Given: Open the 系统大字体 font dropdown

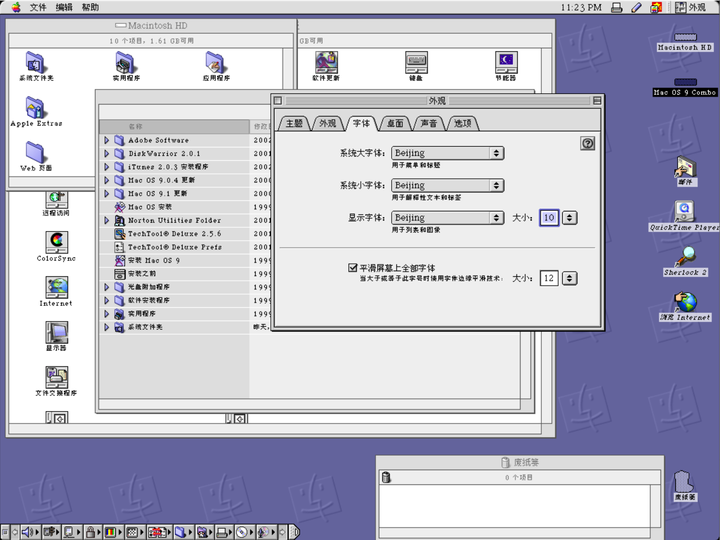Looking at the screenshot, I should 448,153.
